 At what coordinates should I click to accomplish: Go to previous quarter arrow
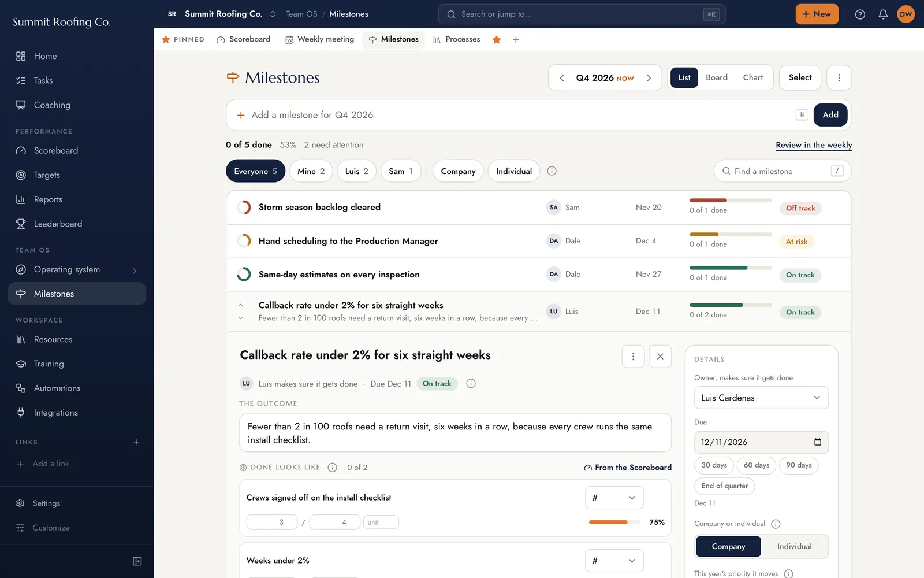pos(561,78)
